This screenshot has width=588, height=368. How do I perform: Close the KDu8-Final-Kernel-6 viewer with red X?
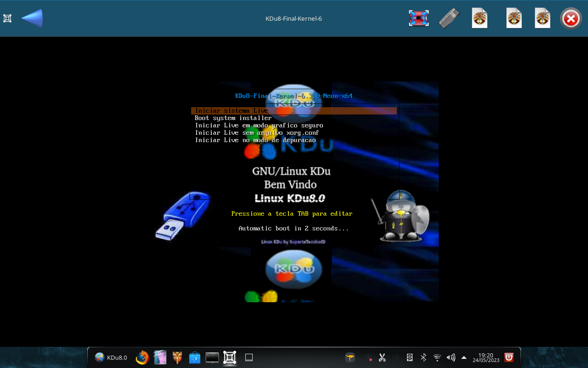point(571,18)
